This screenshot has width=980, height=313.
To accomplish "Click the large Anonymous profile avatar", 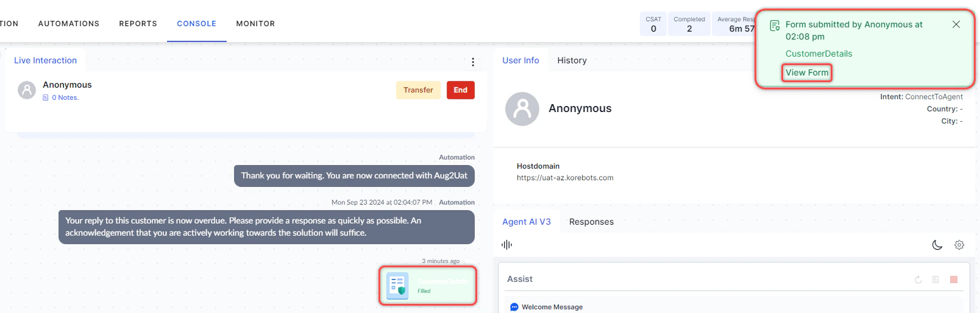I will click(522, 109).
